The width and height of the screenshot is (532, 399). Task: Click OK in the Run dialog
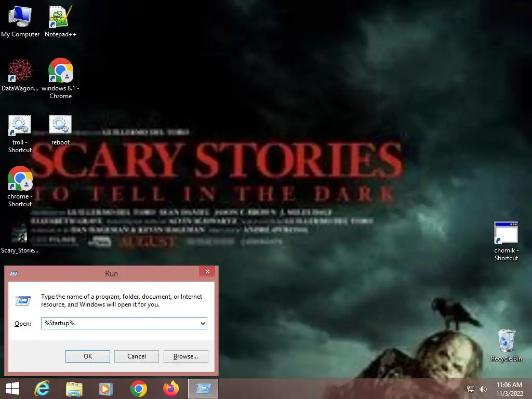coord(87,356)
